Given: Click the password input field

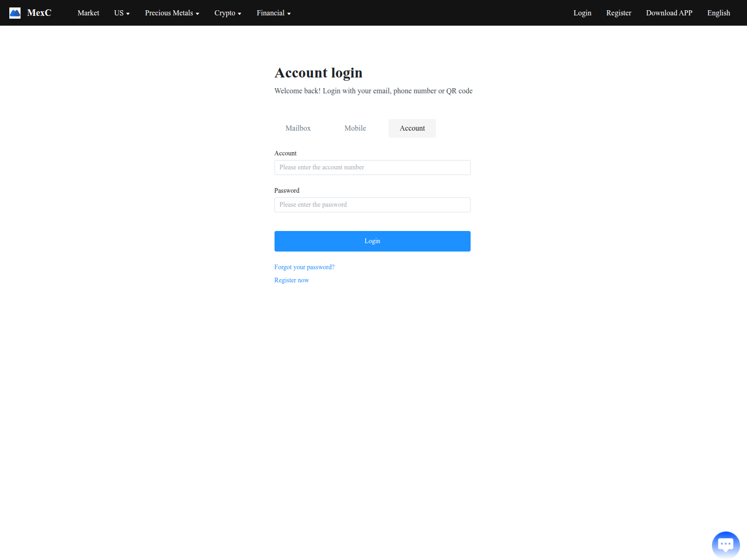Looking at the screenshot, I should pos(372,204).
